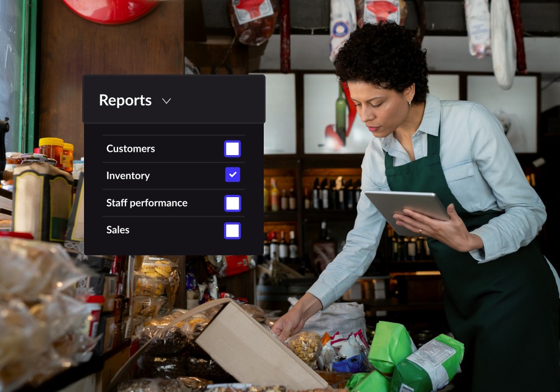Uncheck the Inventory checkbox

(x=232, y=175)
